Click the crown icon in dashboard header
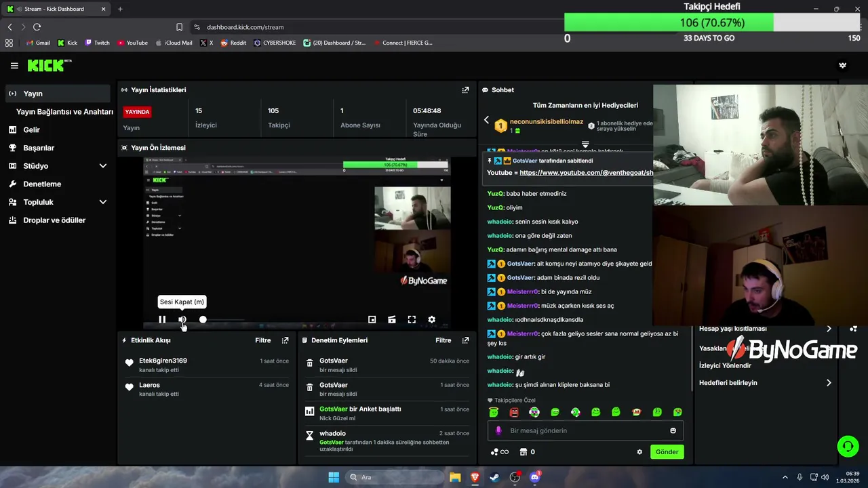This screenshot has height=488, width=868. (x=843, y=66)
